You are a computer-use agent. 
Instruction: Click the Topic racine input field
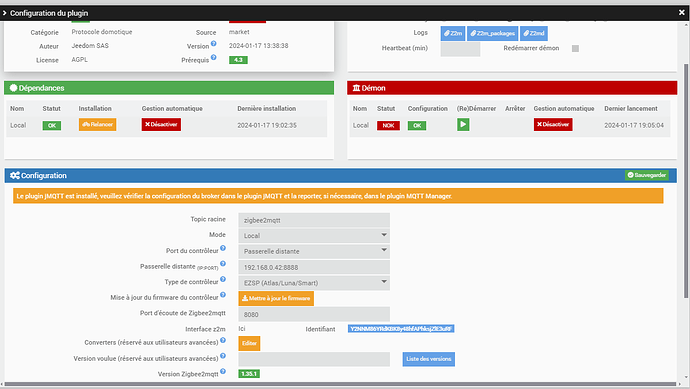point(314,220)
